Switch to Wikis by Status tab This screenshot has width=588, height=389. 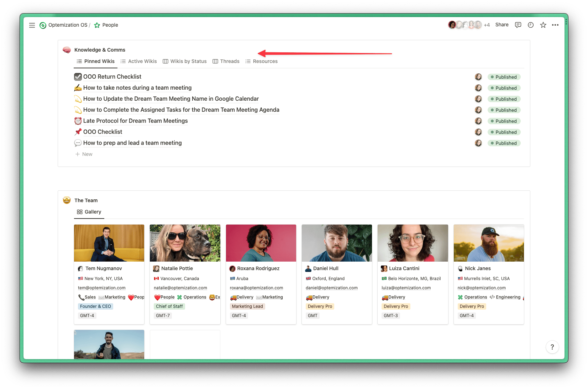click(185, 62)
